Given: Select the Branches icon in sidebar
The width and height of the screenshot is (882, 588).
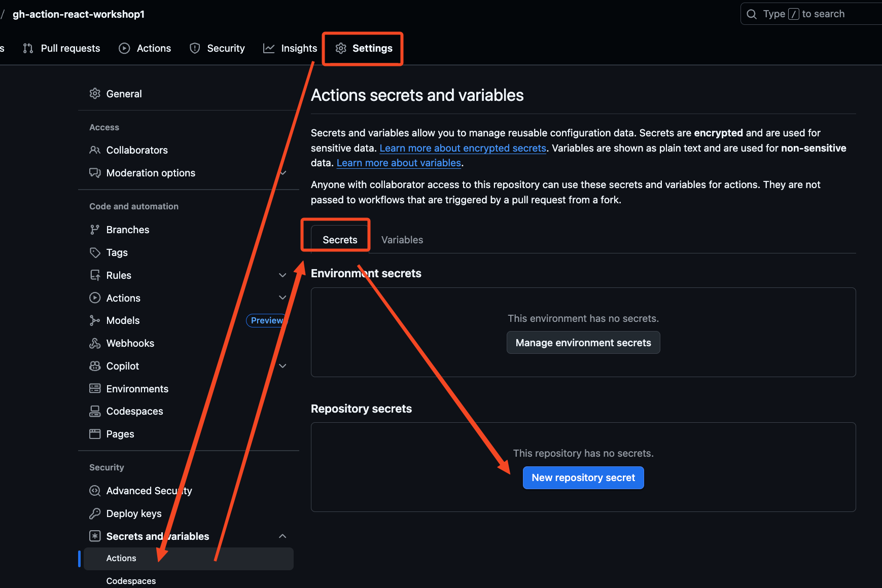Looking at the screenshot, I should [95, 230].
